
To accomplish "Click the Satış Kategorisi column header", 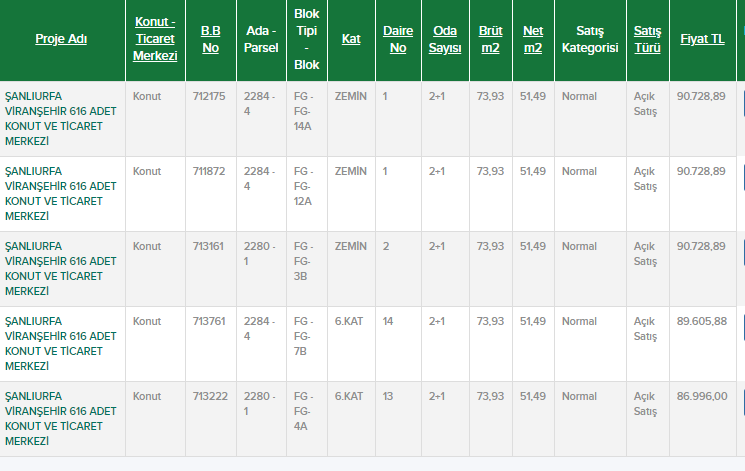I will coord(589,39).
